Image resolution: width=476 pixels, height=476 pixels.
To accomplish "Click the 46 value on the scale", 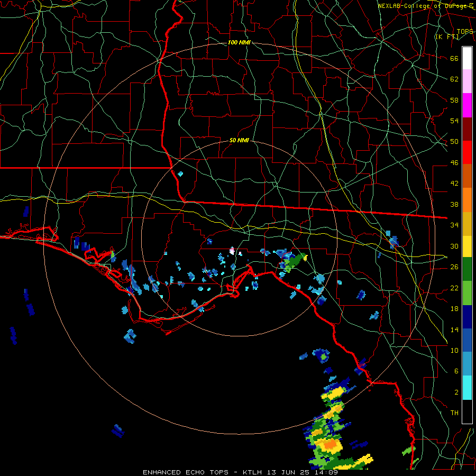I will [x=454, y=163].
